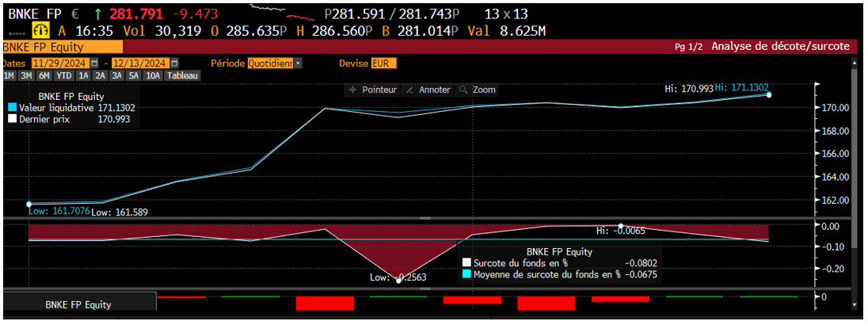This screenshot has height=325, width=868.
Task: Toggle Surcote du fonds en % legend
Action: 466,262
